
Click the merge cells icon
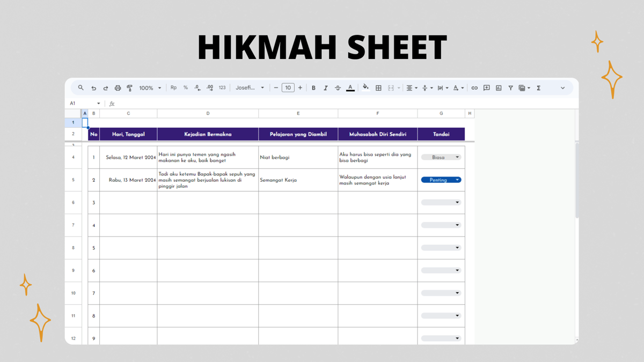click(391, 88)
